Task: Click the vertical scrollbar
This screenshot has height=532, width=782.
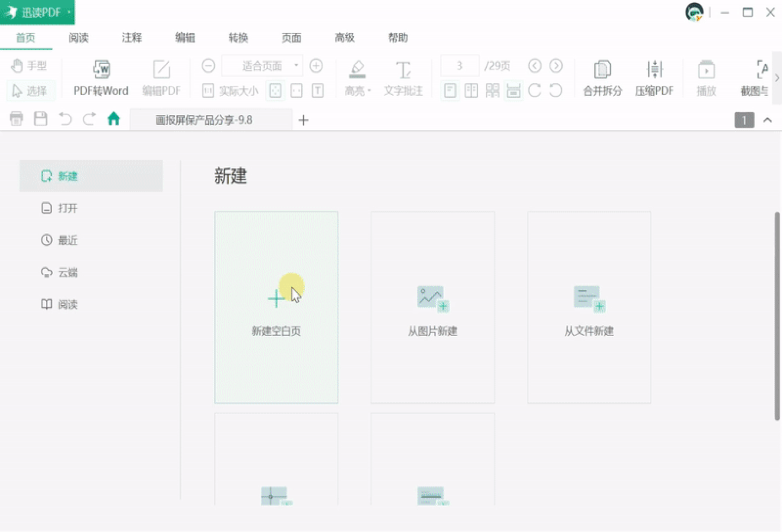Action: coord(777,316)
